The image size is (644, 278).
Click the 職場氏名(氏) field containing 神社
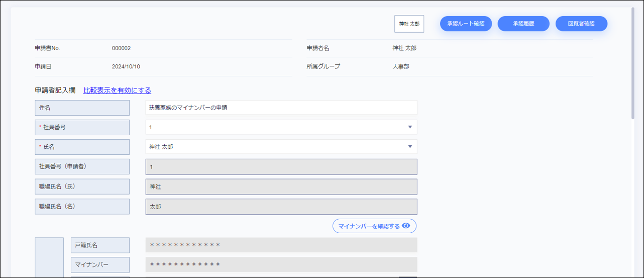(281, 187)
